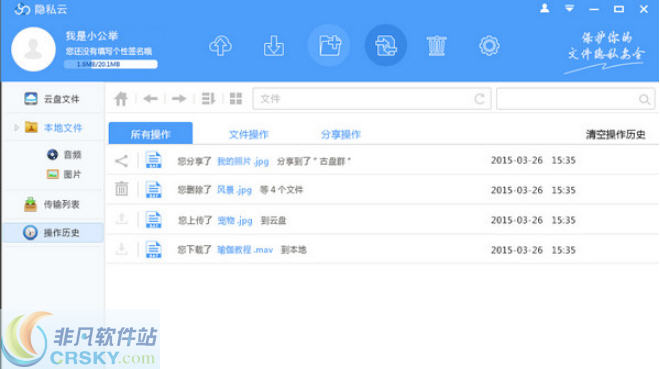
Task: Click 等 4 个文件 text
Action: pos(281,190)
